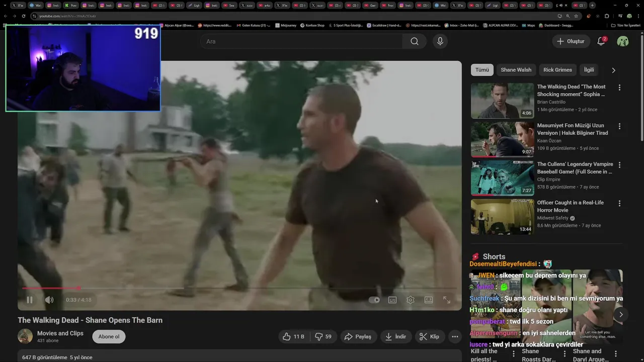
Task: Open the player settings gear
Action: pyautogui.click(x=411, y=300)
